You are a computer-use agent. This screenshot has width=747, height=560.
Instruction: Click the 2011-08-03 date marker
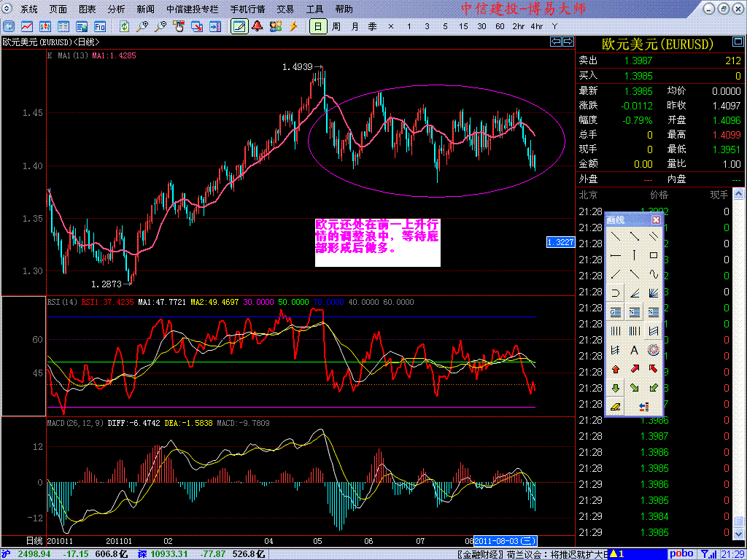click(x=506, y=541)
